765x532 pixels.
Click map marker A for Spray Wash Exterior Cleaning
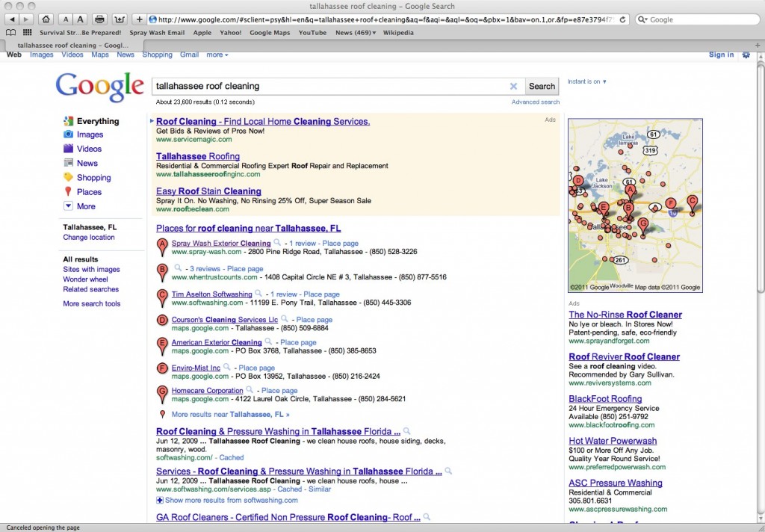pos(163,247)
